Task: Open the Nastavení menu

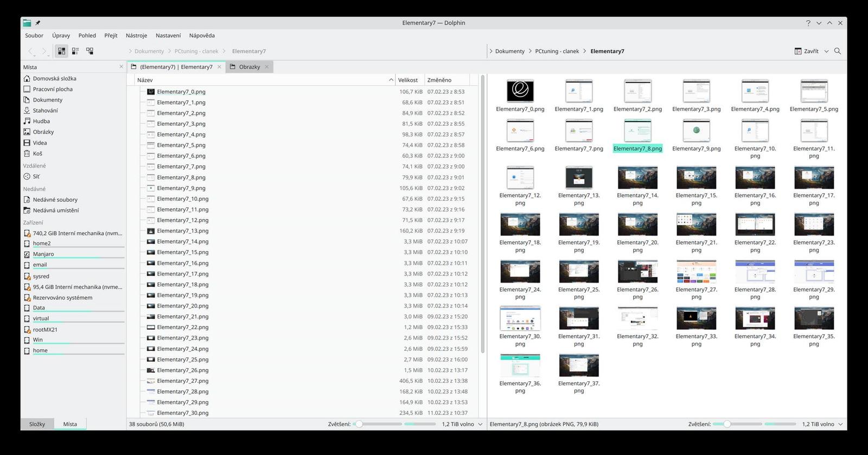Action: point(168,35)
